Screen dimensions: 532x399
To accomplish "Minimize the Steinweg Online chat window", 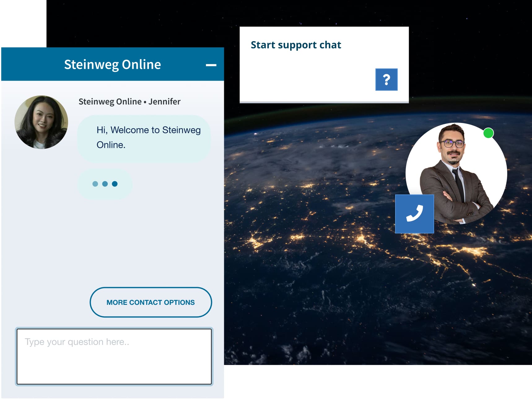I will 211,65.
